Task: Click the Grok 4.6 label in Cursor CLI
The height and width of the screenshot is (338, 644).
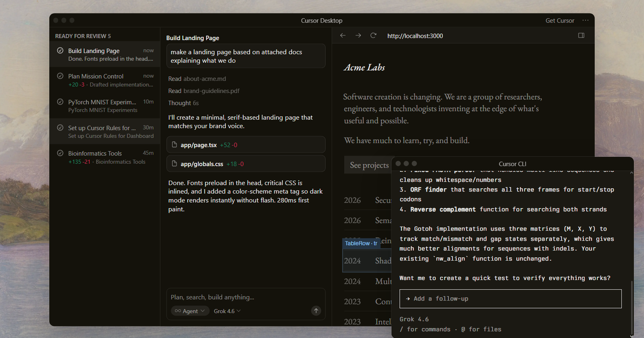Action: tap(414, 319)
